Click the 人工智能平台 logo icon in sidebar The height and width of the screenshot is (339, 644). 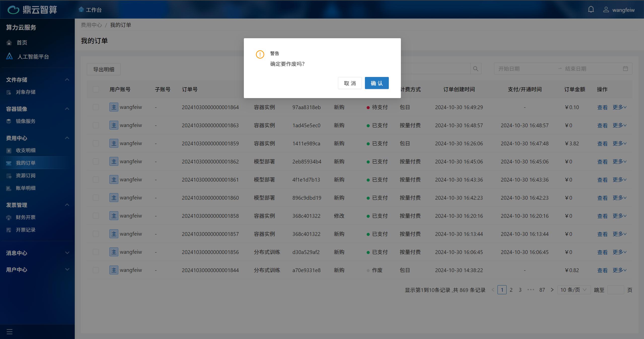(10, 56)
